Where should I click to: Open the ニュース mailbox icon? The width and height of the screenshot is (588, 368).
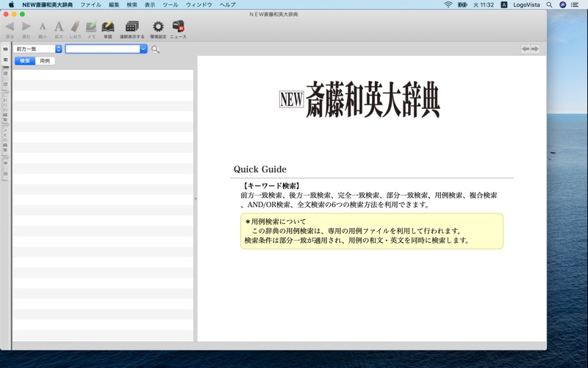(178, 26)
